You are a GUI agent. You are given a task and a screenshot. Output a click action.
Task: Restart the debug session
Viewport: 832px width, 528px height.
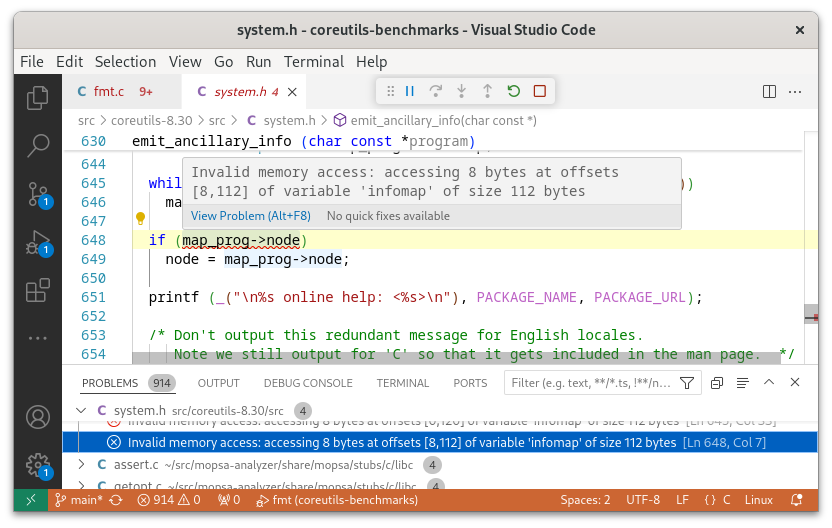(513, 91)
